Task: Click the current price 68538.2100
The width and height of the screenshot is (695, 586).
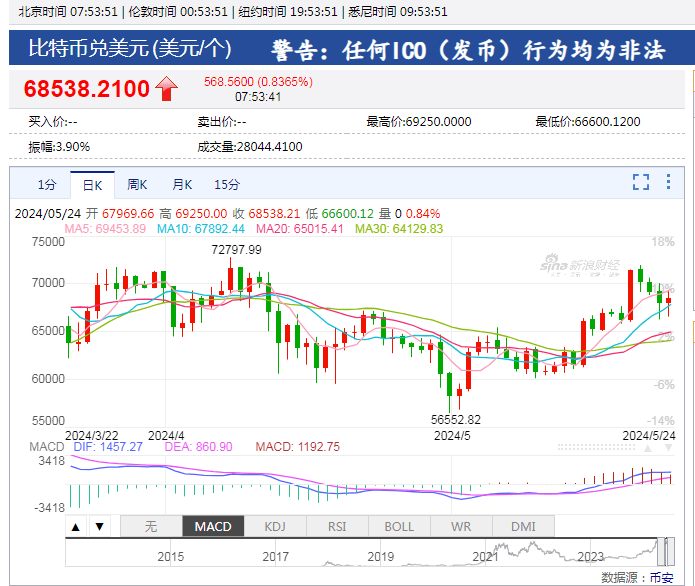Action: point(87,89)
